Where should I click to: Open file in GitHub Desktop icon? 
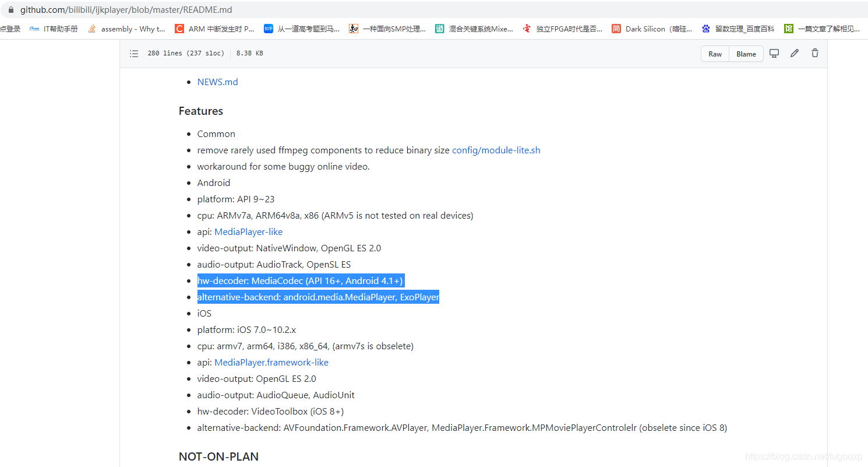click(774, 53)
